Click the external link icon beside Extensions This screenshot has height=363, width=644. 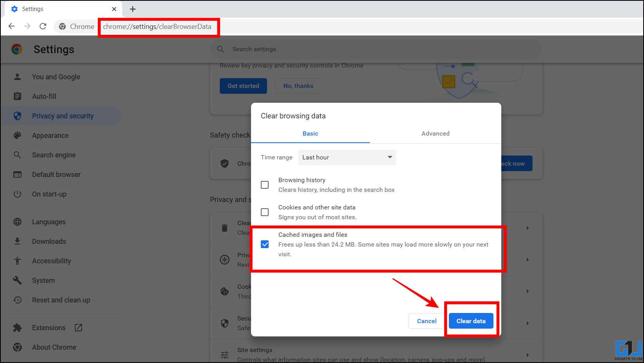(x=78, y=327)
